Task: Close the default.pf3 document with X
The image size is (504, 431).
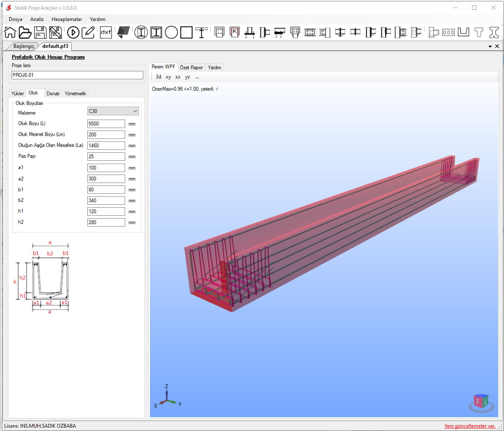Action: 497,46
